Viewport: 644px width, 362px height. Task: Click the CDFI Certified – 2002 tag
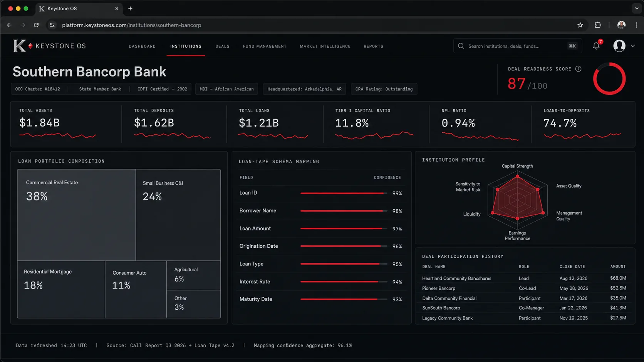pos(162,89)
